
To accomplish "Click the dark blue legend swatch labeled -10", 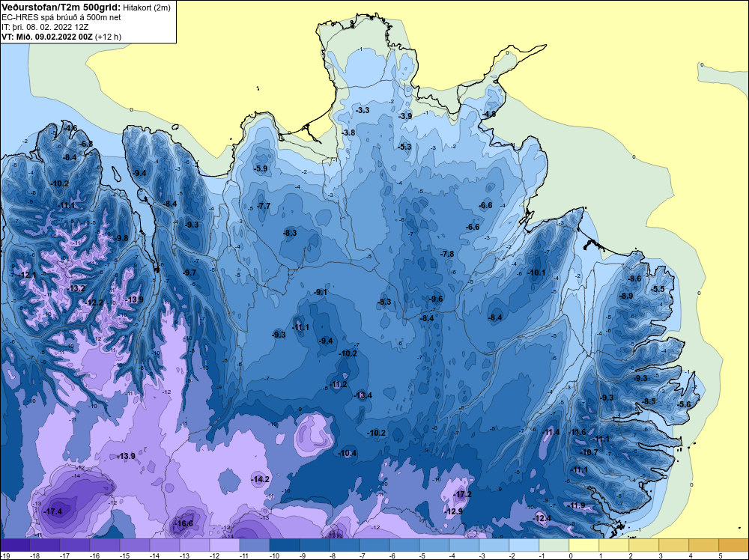I will click(285, 545).
